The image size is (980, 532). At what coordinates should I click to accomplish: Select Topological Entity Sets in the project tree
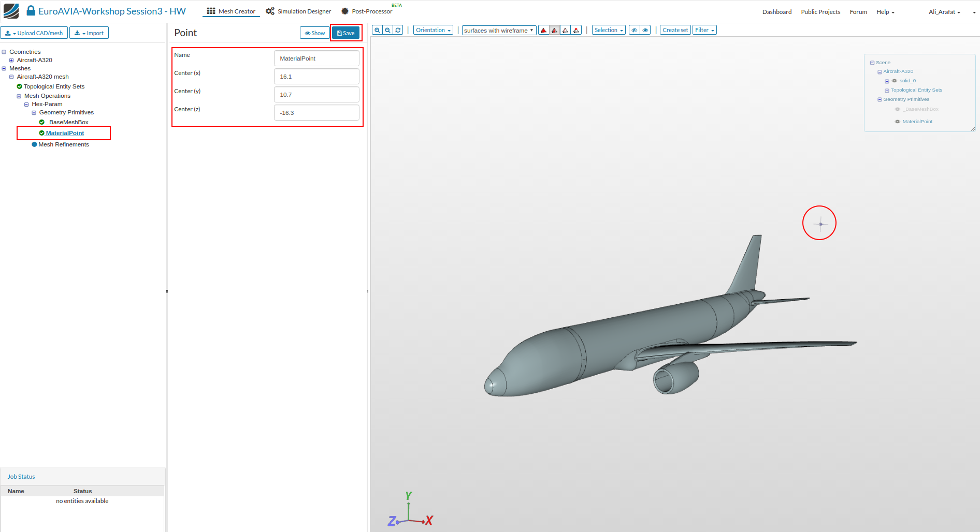click(54, 86)
